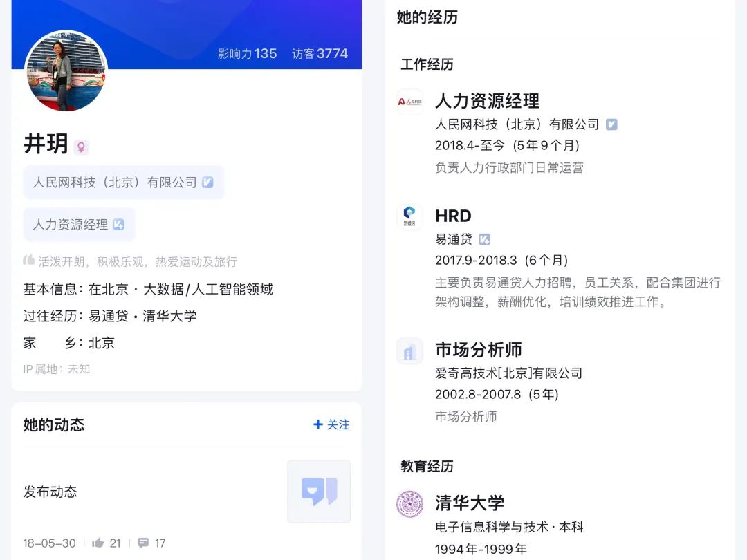The width and height of the screenshot is (747, 560).
Task: Click the 清华大学 university emblem
Action: [409, 504]
